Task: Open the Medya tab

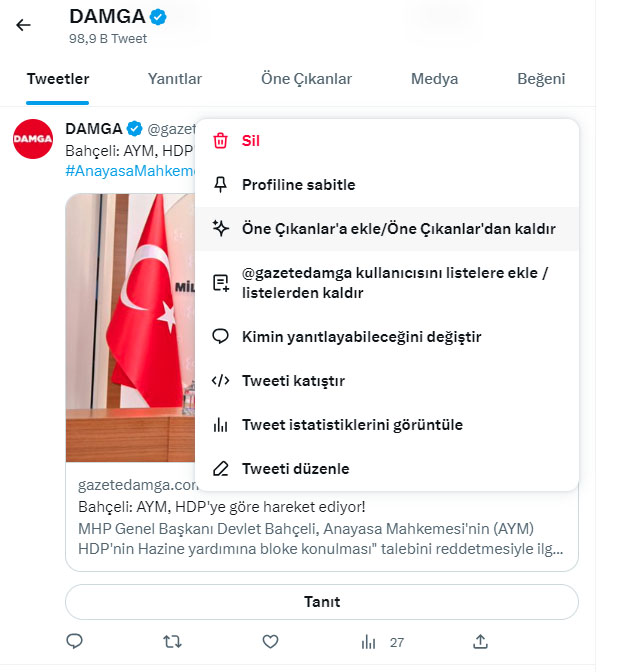Action: [x=434, y=79]
